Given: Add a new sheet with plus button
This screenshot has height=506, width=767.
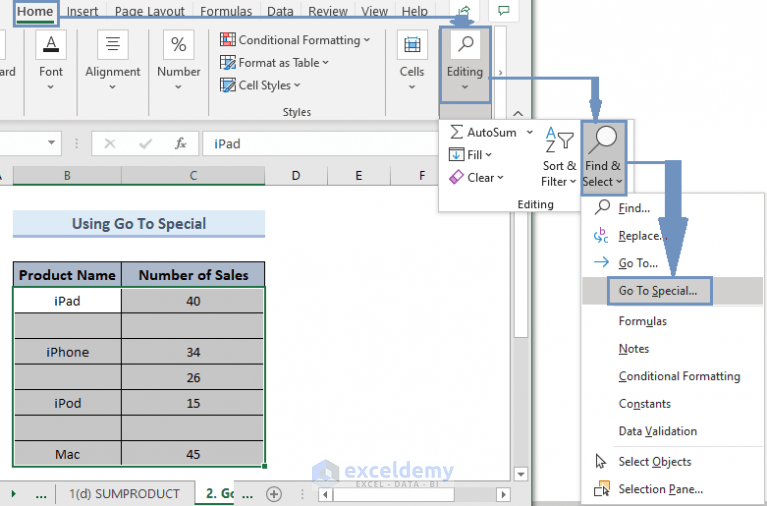Looking at the screenshot, I should point(274,494).
